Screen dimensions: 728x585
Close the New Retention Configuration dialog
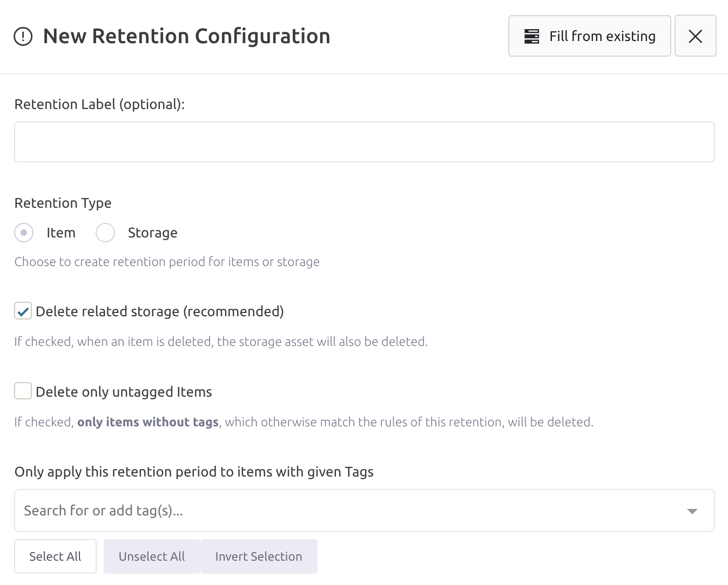pyautogui.click(x=695, y=36)
